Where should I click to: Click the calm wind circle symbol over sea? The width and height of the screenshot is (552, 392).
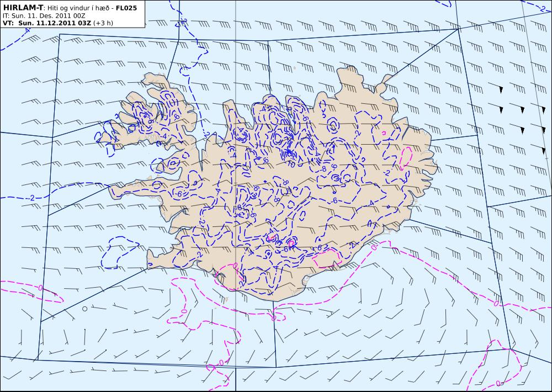[84, 309]
